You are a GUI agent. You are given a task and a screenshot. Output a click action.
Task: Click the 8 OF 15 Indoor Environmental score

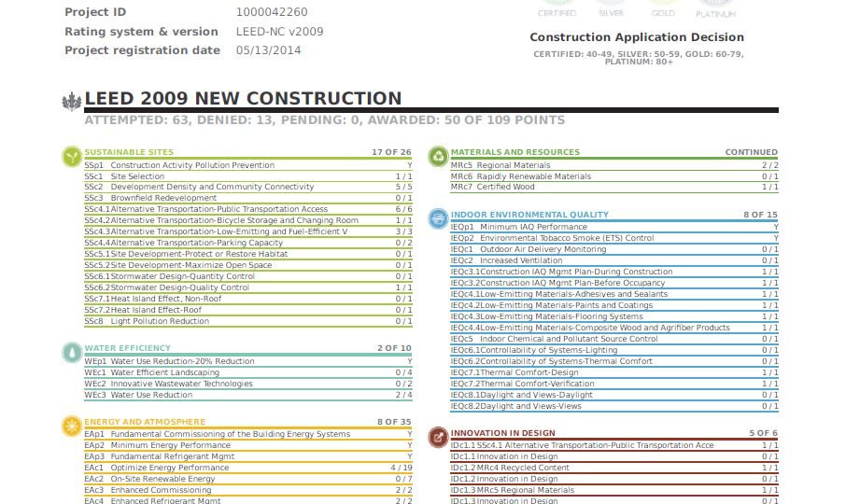(760, 215)
